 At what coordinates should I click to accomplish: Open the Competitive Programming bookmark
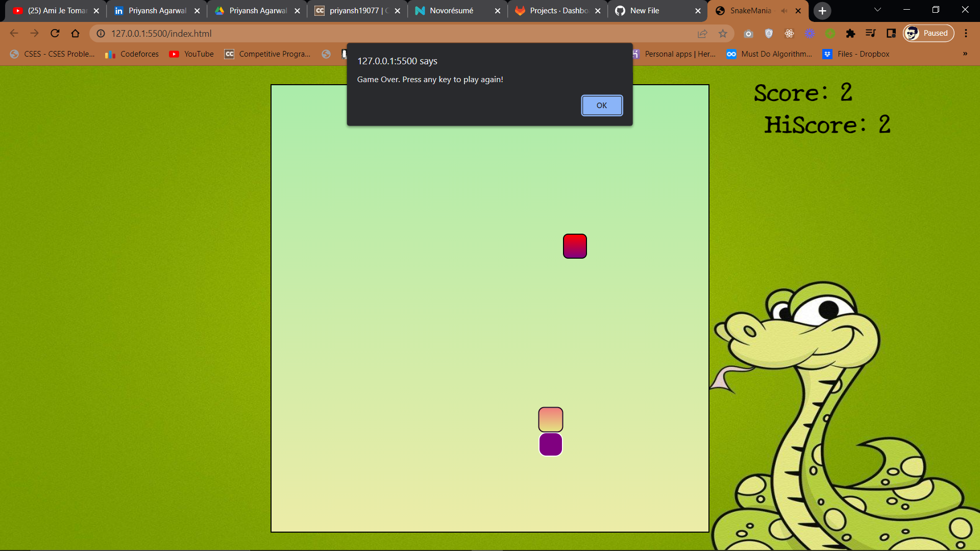(267, 54)
